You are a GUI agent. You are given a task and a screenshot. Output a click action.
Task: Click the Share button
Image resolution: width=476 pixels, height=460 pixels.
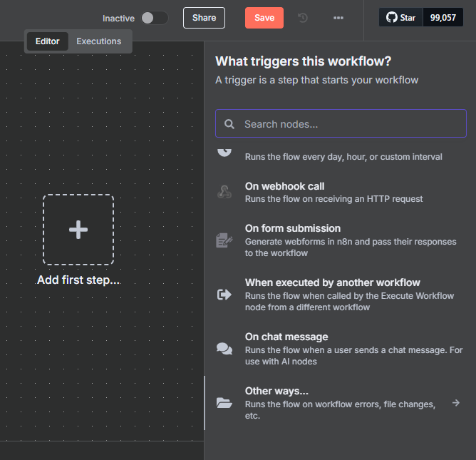pyautogui.click(x=204, y=18)
